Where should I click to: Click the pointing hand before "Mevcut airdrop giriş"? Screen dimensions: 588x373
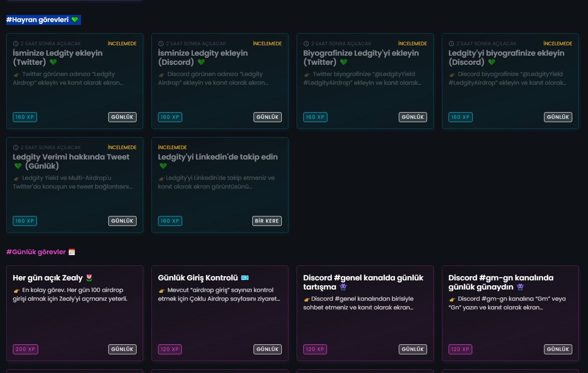pyautogui.click(x=162, y=291)
